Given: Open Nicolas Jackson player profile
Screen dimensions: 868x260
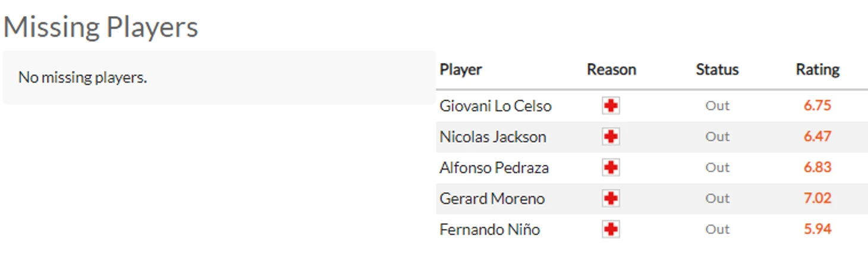Looking at the screenshot, I should [x=493, y=137].
